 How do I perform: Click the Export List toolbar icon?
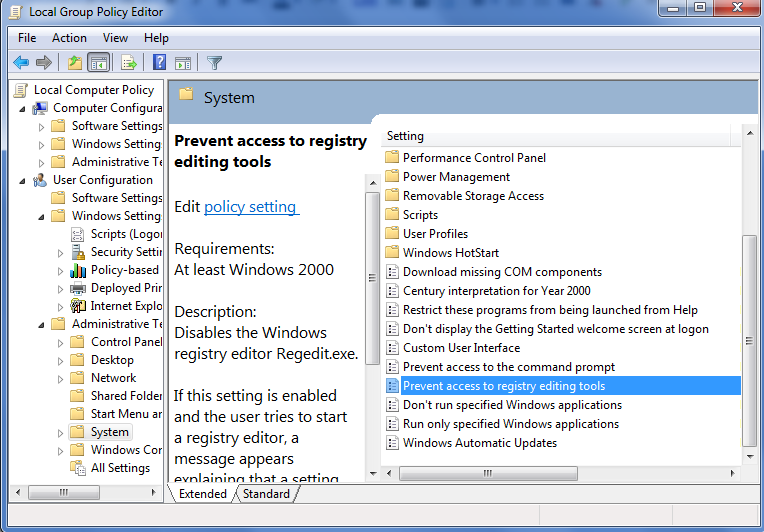tap(129, 62)
